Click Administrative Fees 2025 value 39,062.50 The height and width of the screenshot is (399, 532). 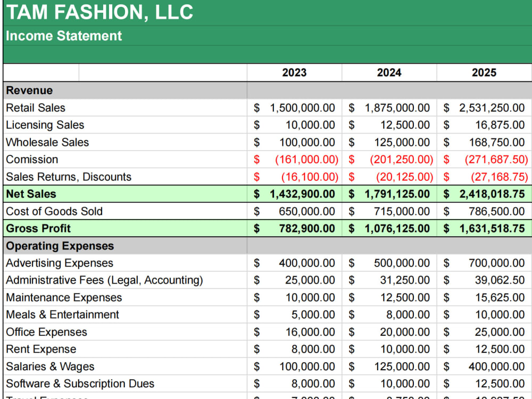[500, 280]
